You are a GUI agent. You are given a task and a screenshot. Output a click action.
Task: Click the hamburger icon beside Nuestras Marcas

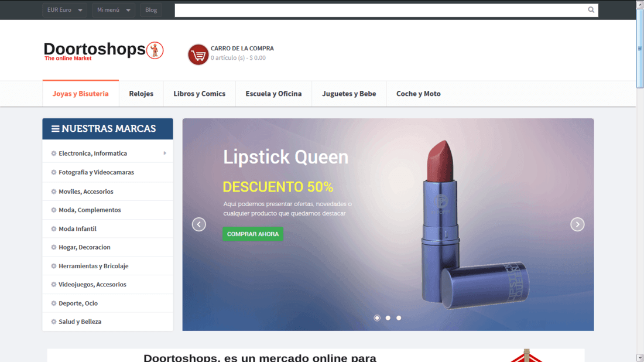tap(56, 129)
